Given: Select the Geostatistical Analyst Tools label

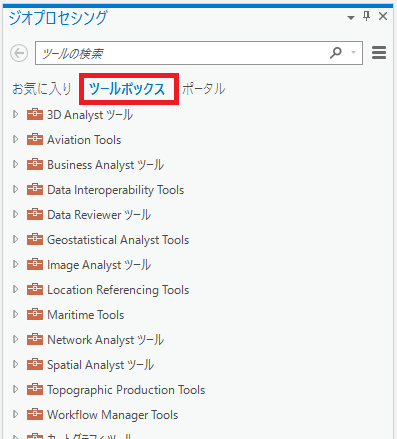Looking at the screenshot, I should point(118,240).
